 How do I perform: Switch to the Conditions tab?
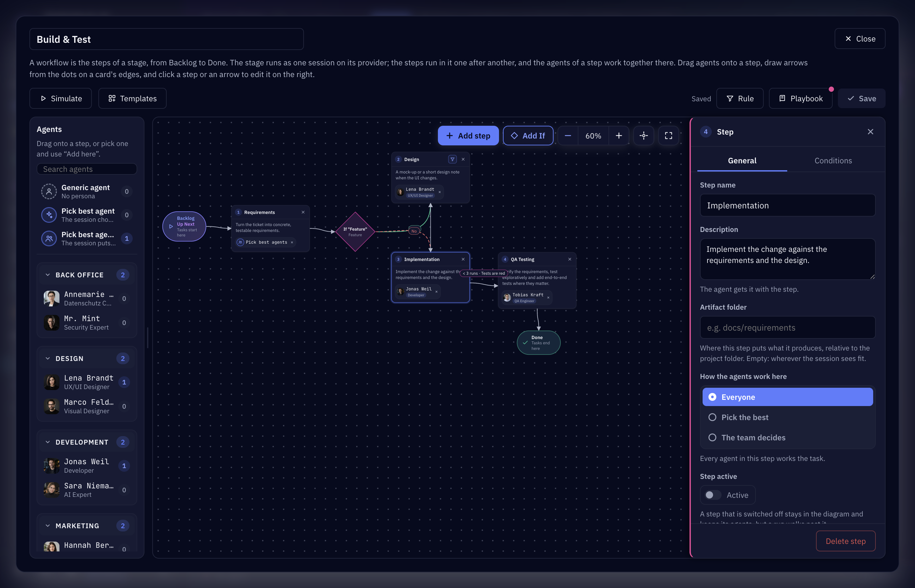[x=833, y=161]
